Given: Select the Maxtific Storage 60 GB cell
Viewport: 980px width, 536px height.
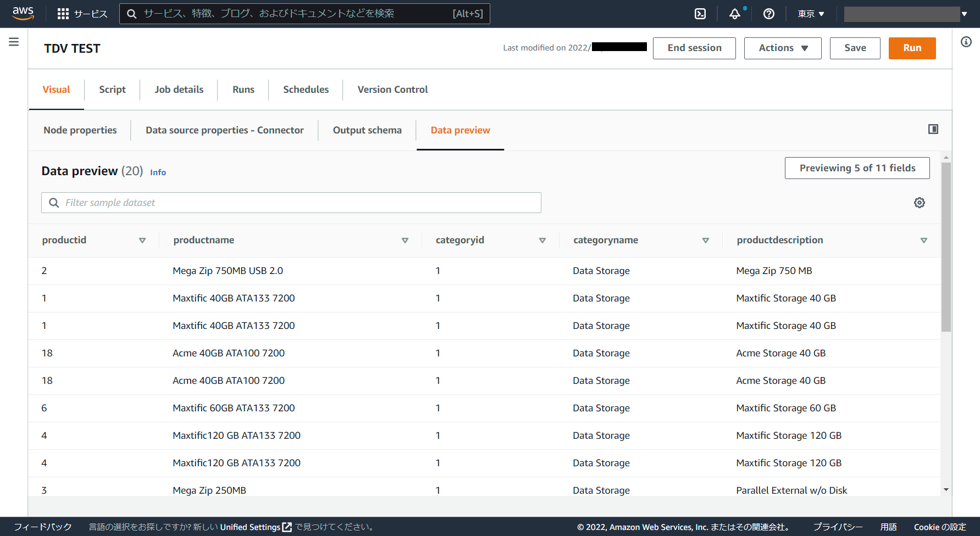Looking at the screenshot, I should [x=786, y=408].
